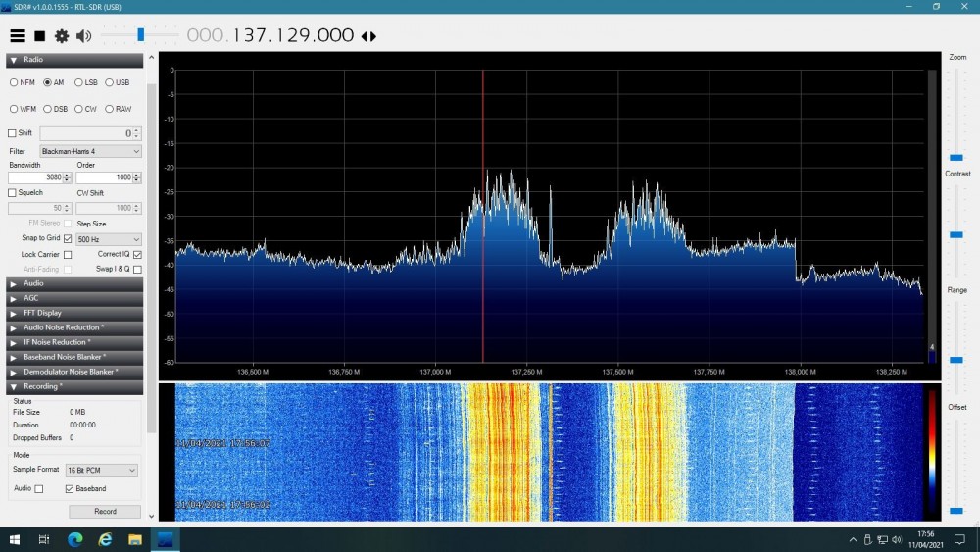
Task: Adjust the Offset slider handle
Action: tap(956, 511)
